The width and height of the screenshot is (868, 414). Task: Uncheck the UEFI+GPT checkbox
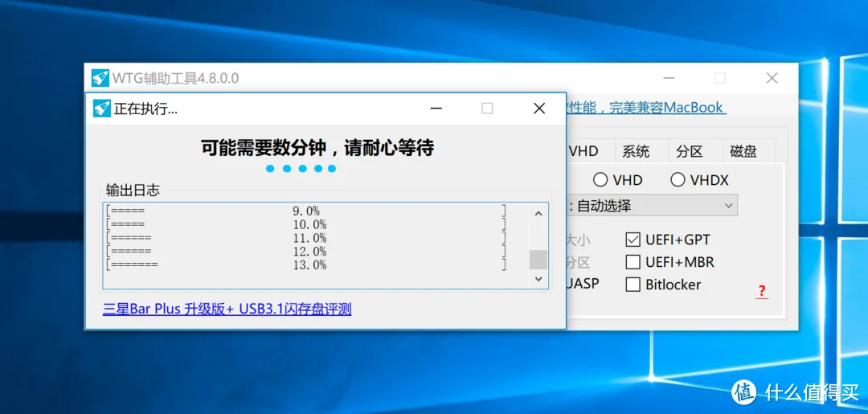[x=633, y=240]
